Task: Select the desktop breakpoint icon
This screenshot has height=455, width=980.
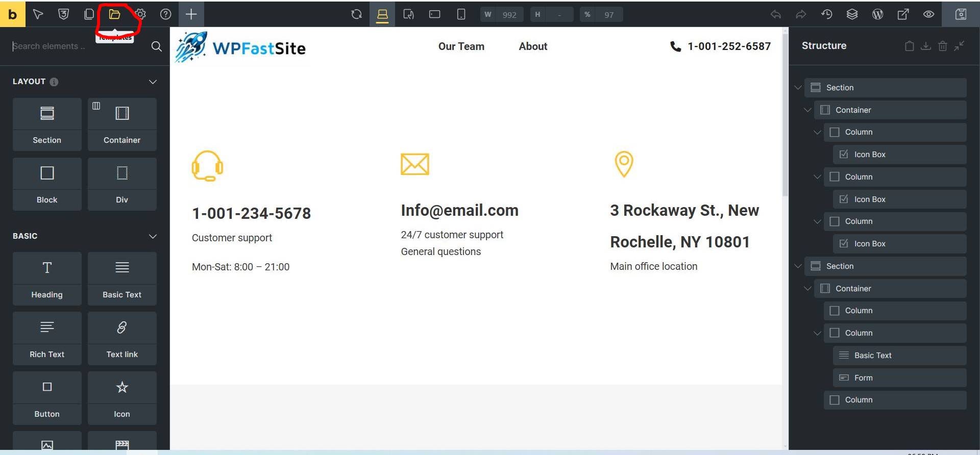Action: tap(382, 14)
